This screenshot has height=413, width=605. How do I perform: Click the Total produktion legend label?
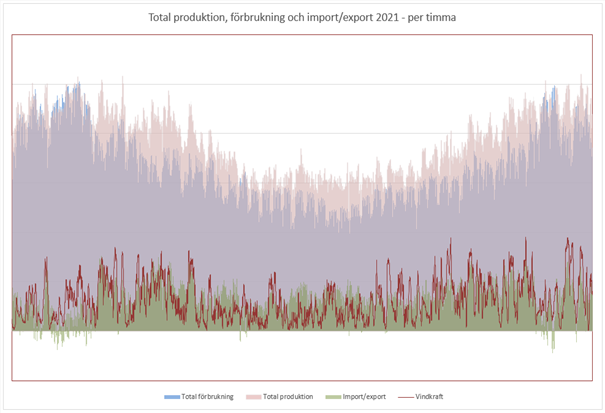(288, 396)
